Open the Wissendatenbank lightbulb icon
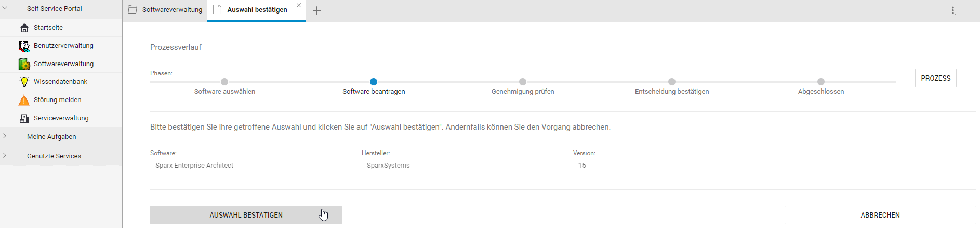980x228 pixels. (x=24, y=82)
